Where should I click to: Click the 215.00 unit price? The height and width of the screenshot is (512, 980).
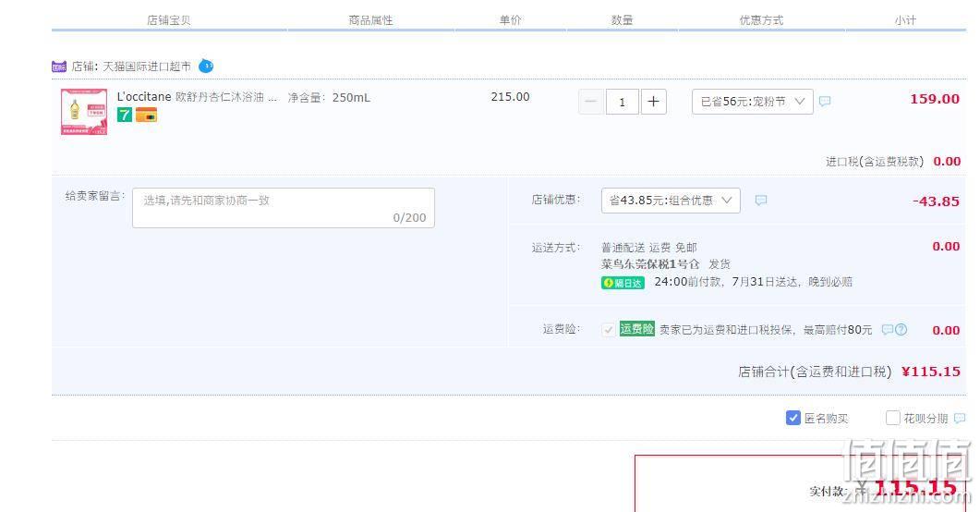tap(510, 97)
